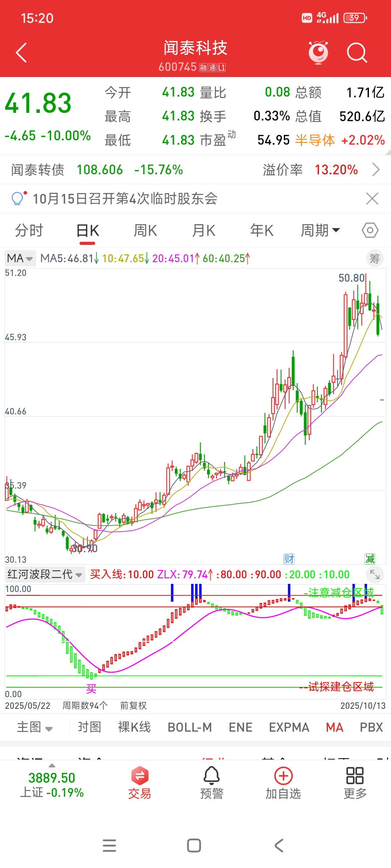Viewport: 391px width, 868px height.
Task: Select BOLL-M indicator
Action: [190, 727]
